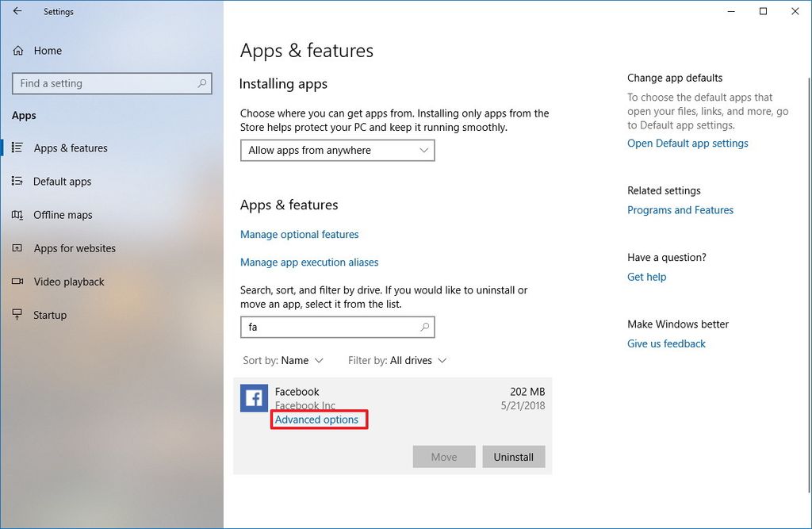Open the Apps & features sidebar icon
The width and height of the screenshot is (812, 529).
click(x=17, y=148)
